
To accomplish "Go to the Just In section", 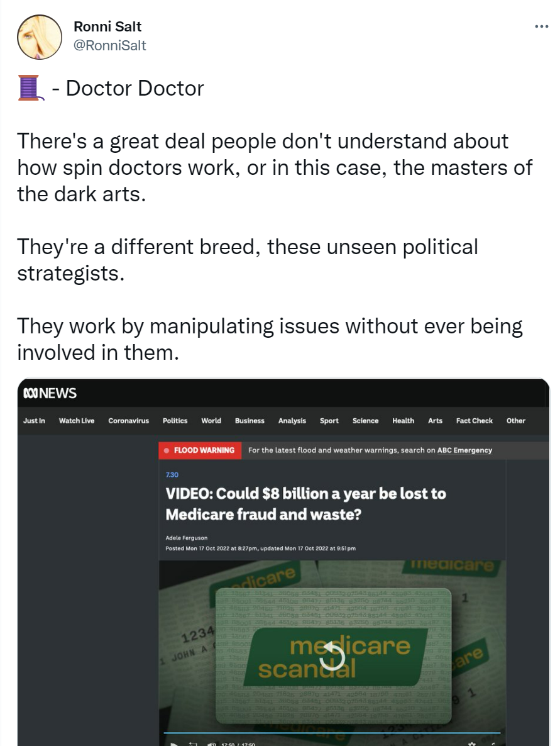I will (34, 421).
